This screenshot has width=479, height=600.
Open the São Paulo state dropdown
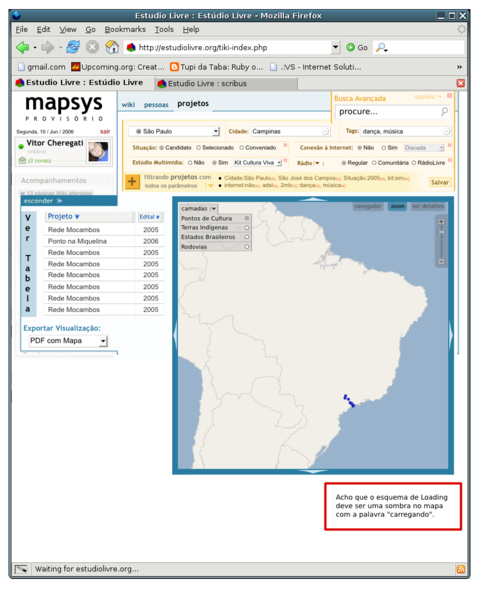pos(216,131)
